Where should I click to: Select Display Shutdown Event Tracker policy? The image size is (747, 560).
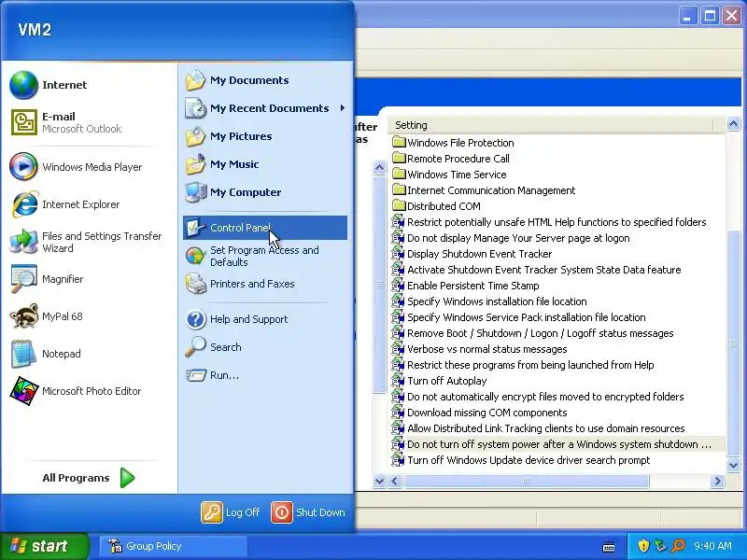pyautogui.click(x=472, y=254)
